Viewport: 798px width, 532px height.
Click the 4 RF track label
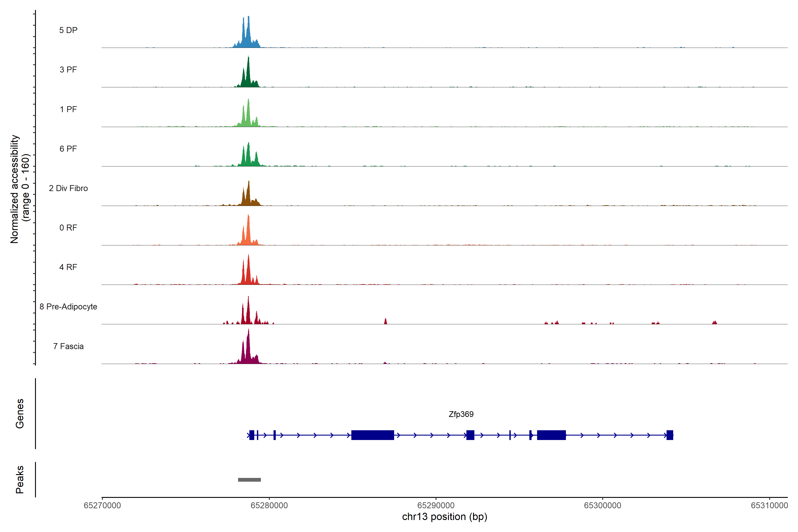tap(68, 267)
